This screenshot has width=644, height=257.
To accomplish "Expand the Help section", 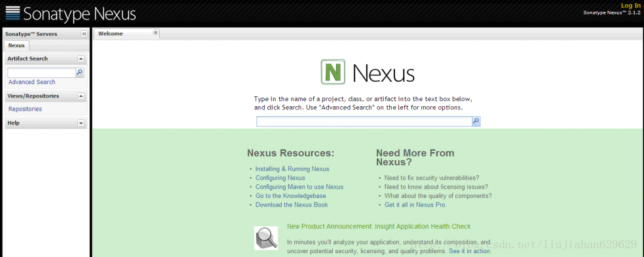I will point(81,123).
